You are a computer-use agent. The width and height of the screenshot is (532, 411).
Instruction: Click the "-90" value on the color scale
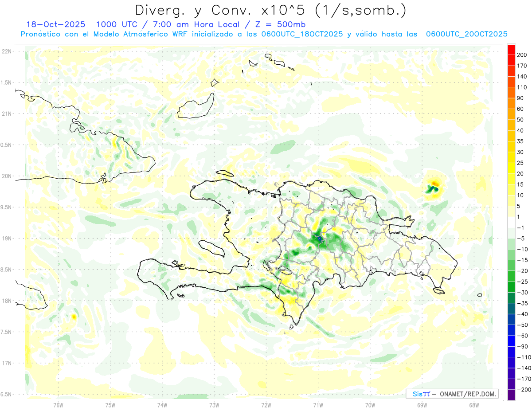point(522,346)
